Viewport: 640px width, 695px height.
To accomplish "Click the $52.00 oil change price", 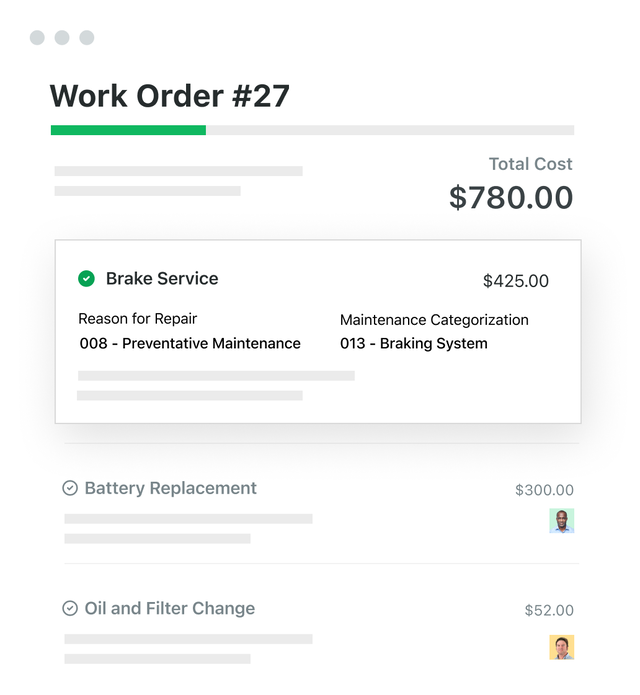I will coord(550,610).
